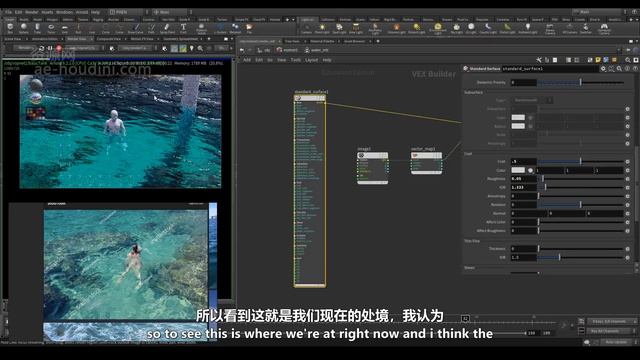Add an Environment Light from the shelf

(x=438, y=29)
